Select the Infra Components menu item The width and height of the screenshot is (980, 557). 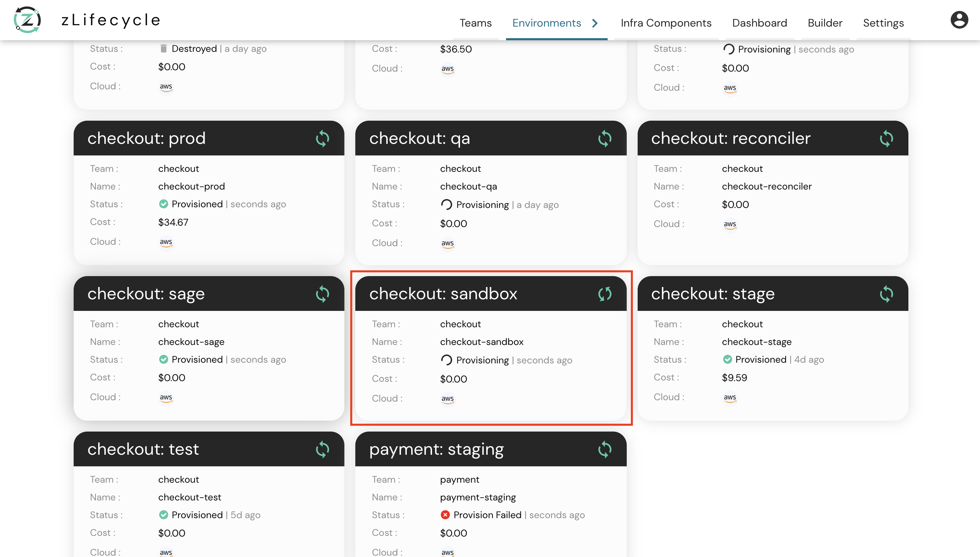(666, 22)
